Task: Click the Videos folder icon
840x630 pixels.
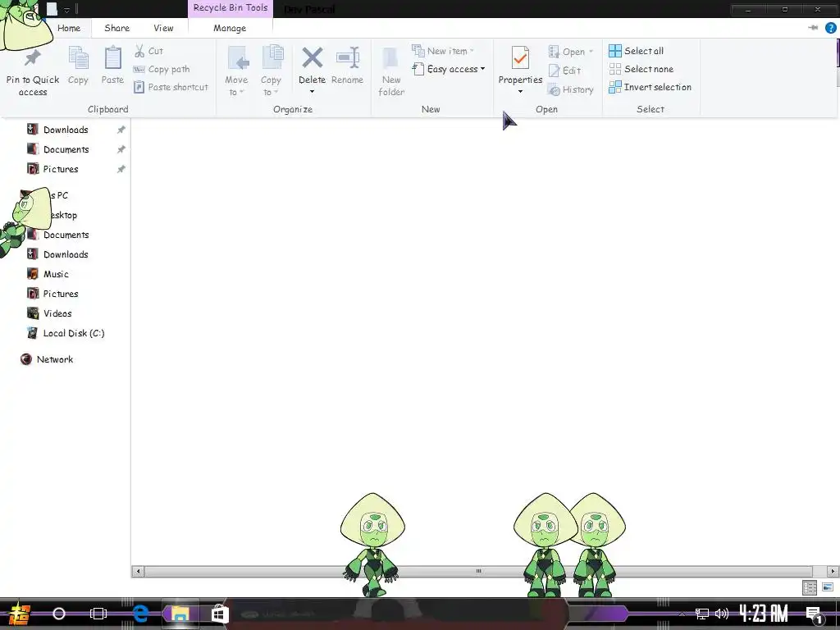Action: 33,313
